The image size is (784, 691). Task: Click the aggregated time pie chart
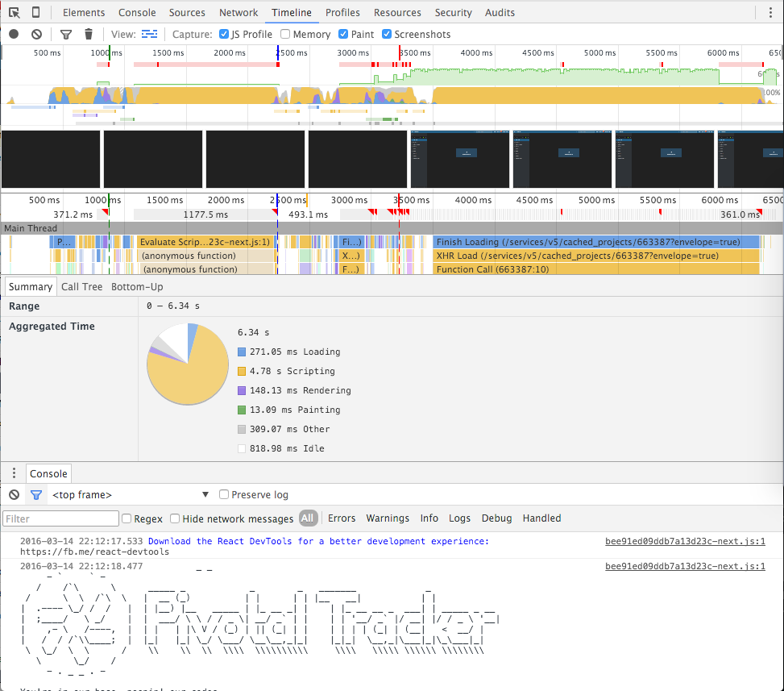click(188, 364)
